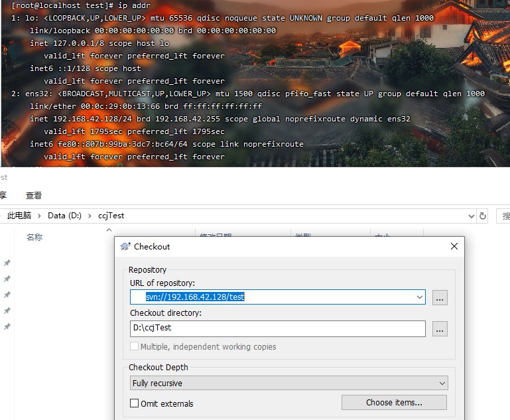Expand the URL of repository dropdown
510x420 pixels.
[x=420, y=297]
